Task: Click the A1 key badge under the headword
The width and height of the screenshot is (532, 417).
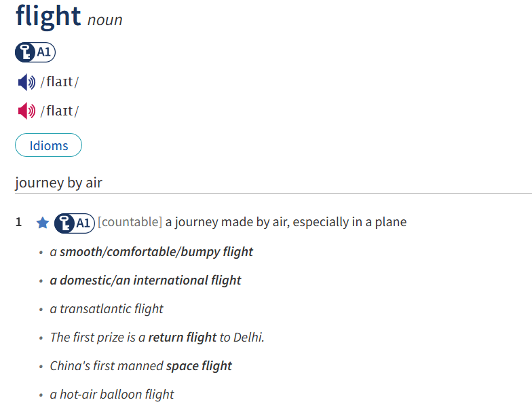Action: click(35, 52)
